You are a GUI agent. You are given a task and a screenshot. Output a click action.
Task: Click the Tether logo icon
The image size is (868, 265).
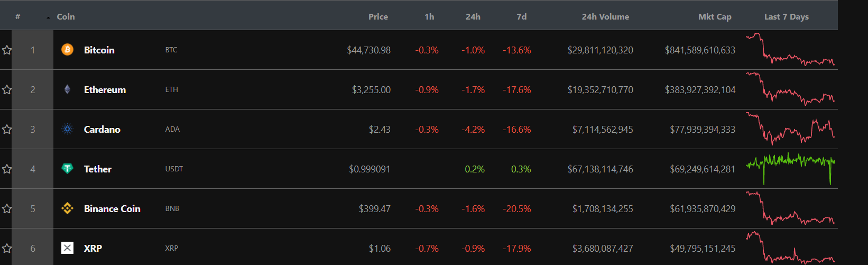click(67, 169)
